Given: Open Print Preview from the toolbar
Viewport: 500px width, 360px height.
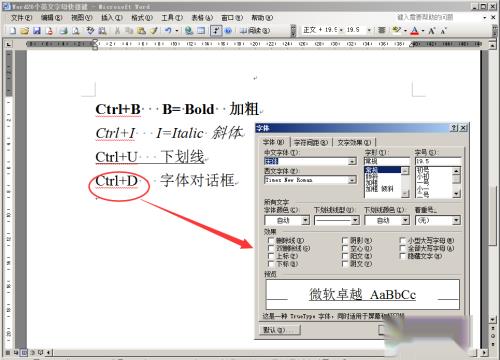Looking at the screenshot, I should coord(76,31).
